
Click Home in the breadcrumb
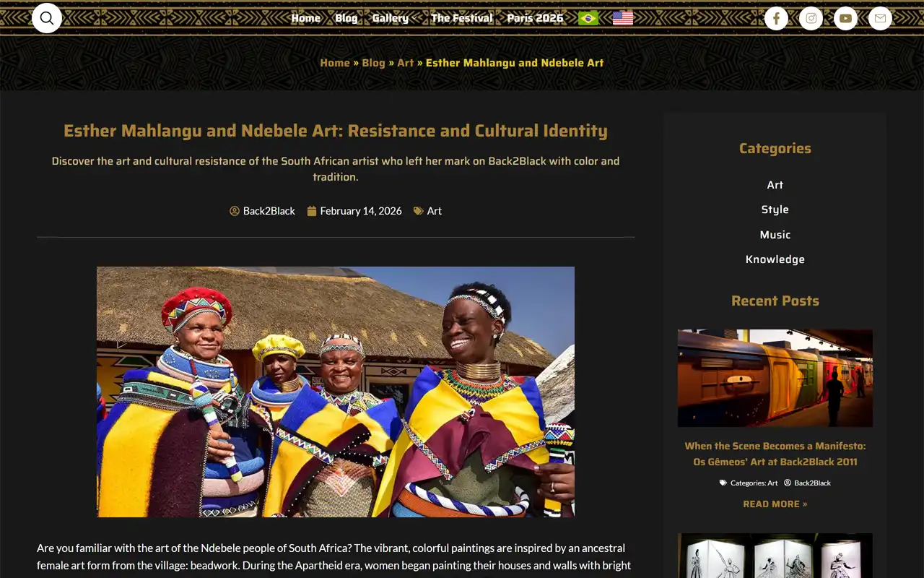pyautogui.click(x=335, y=63)
